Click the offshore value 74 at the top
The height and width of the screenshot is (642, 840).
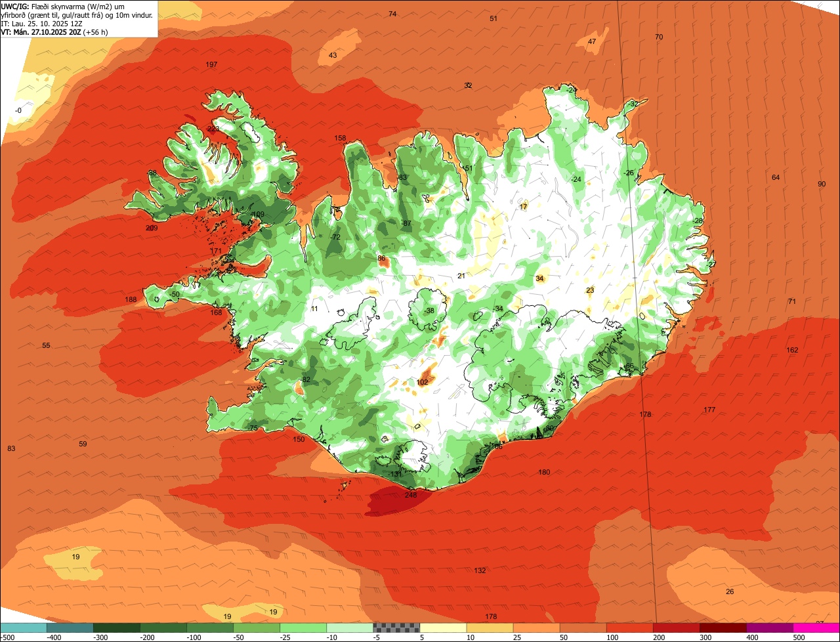[x=392, y=14]
